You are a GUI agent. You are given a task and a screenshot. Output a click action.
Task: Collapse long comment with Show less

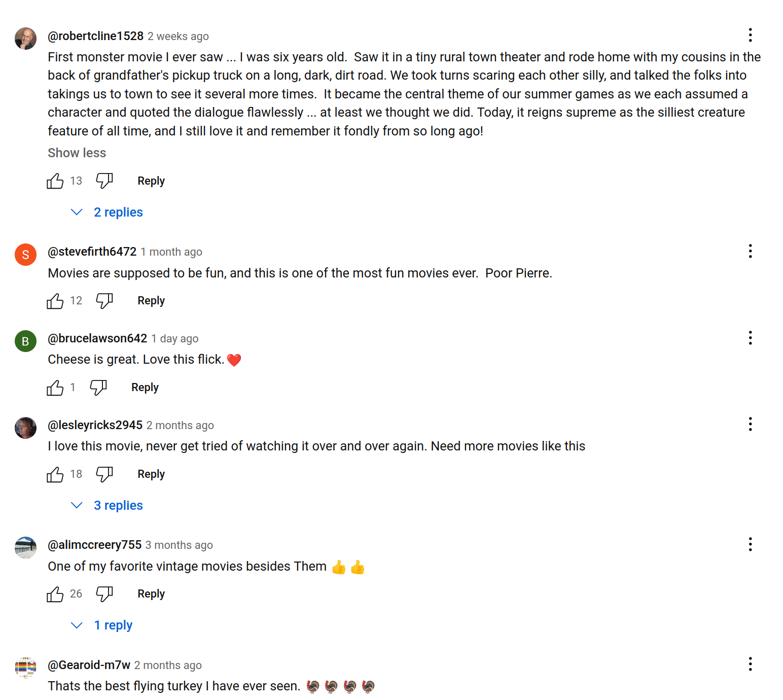tap(77, 153)
